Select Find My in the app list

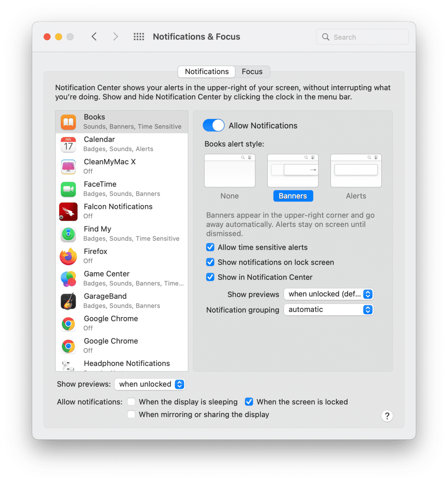pos(122,234)
